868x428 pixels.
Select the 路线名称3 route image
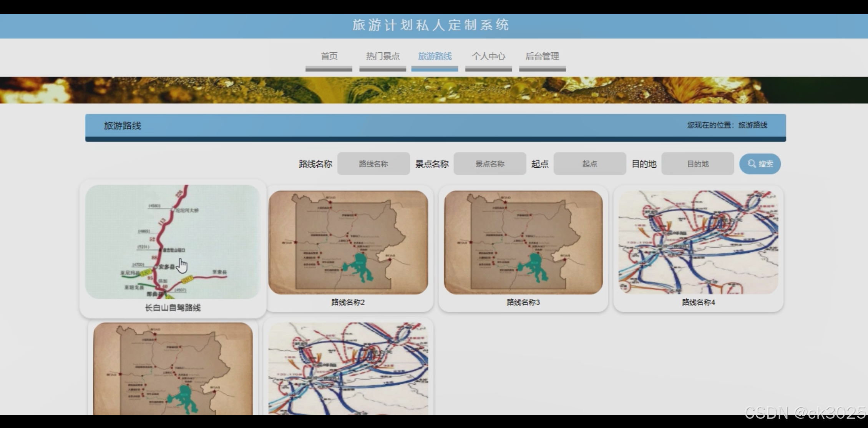tap(523, 242)
